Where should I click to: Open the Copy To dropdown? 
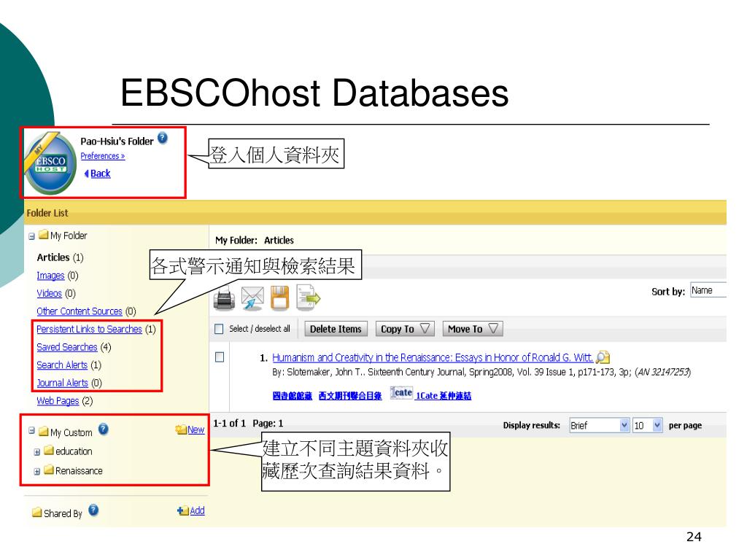[x=405, y=329]
